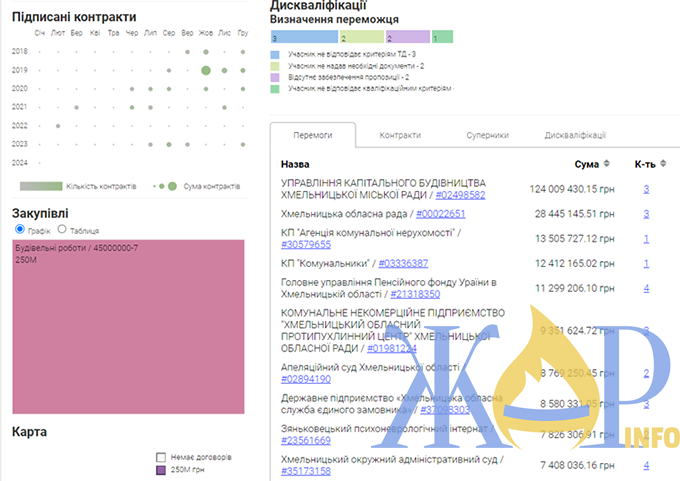Viewport: 680px width, 481px height.
Task: Click the light green bar segment labeled 2
Action: [362, 36]
